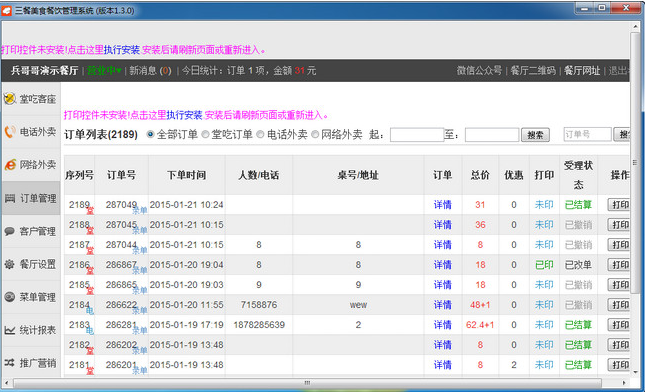
Task: Open the 网络外卖 online takeout icon
Action: 10,165
